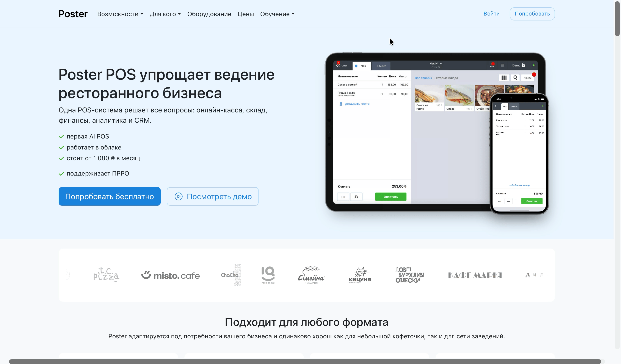The width and height of the screenshot is (621, 364).
Task: Click Пицца 4 сыра receipt row
Action: click(x=372, y=94)
